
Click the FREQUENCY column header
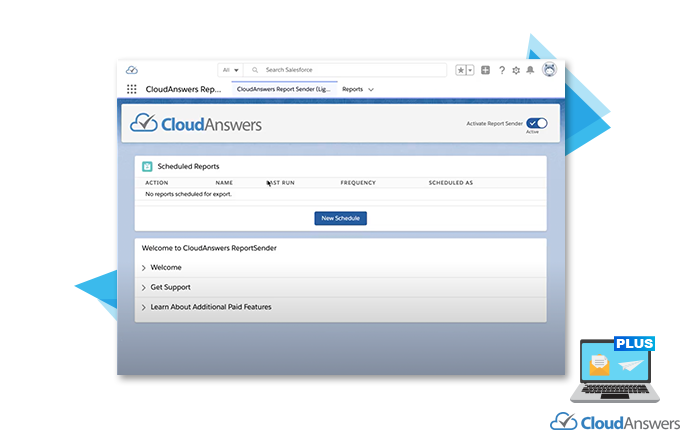(x=358, y=183)
